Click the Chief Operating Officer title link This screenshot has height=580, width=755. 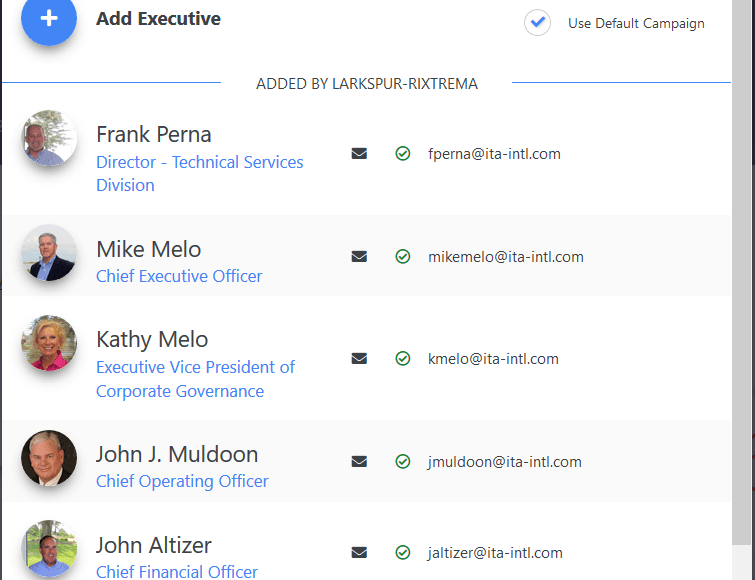(182, 481)
